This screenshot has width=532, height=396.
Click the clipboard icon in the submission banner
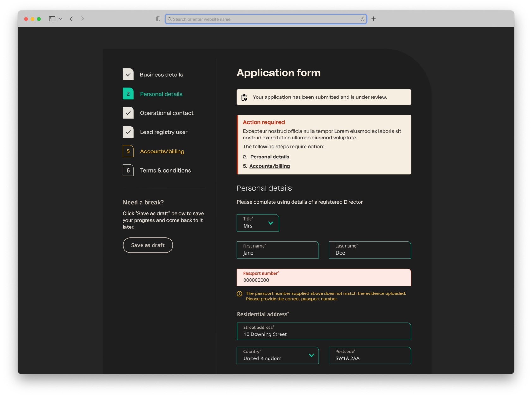point(244,97)
